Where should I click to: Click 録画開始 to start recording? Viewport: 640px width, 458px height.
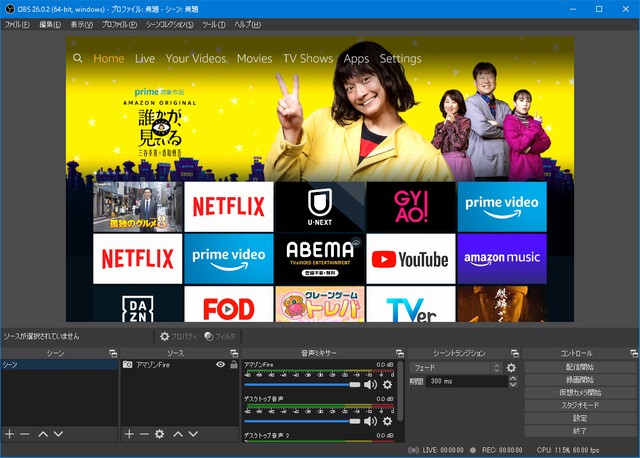580,380
